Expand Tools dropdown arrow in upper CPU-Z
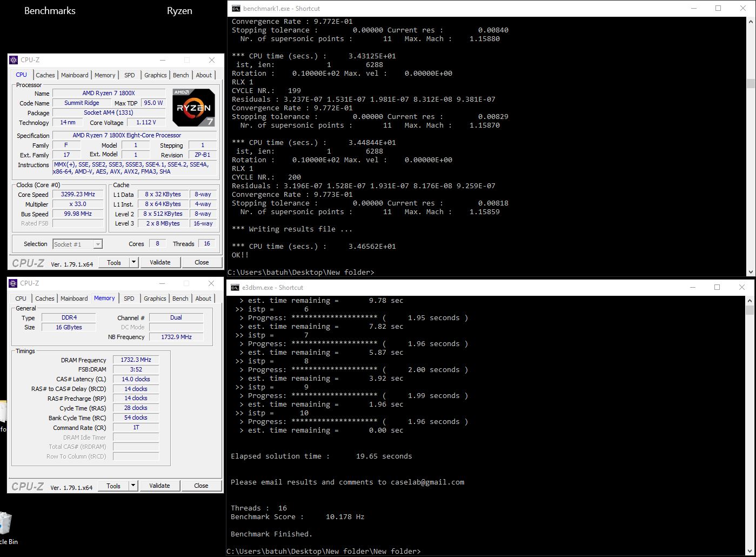The width and height of the screenshot is (756, 557). [134, 262]
